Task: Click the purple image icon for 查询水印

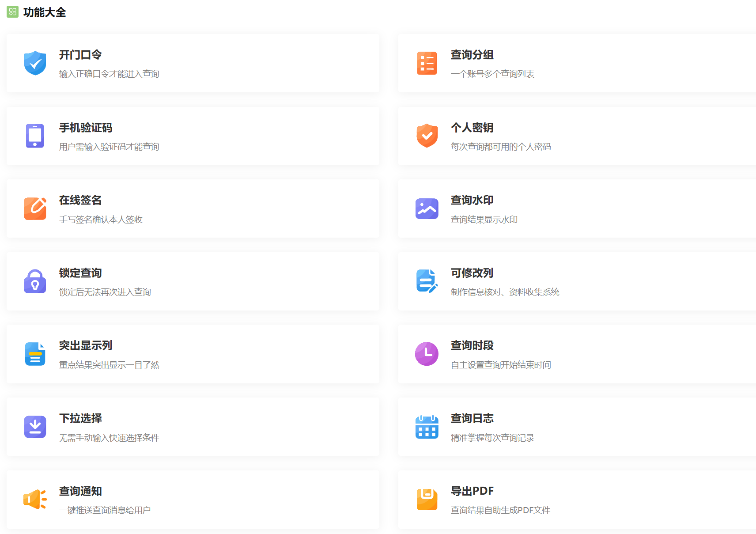Action: 427,208
